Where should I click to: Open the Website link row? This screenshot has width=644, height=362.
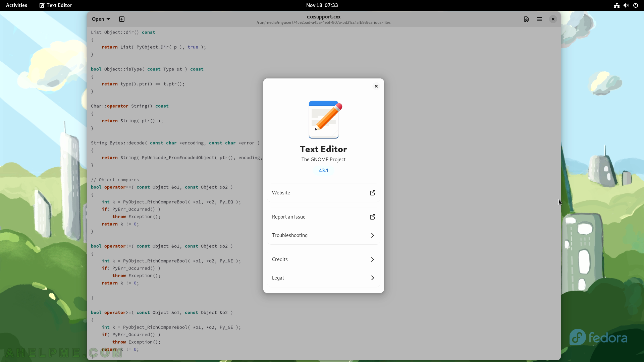click(x=324, y=193)
